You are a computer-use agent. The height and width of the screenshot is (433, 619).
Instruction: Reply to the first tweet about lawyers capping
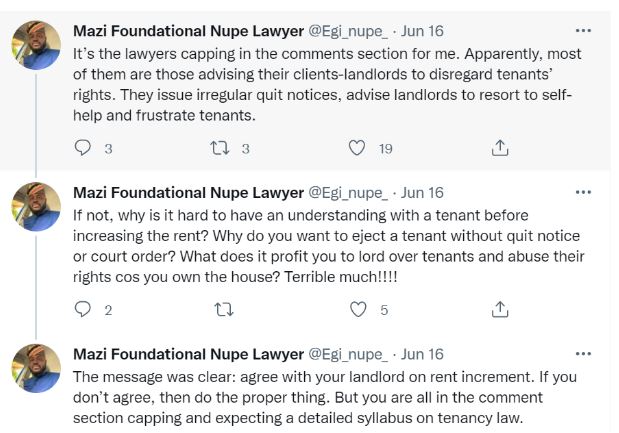coord(83,148)
